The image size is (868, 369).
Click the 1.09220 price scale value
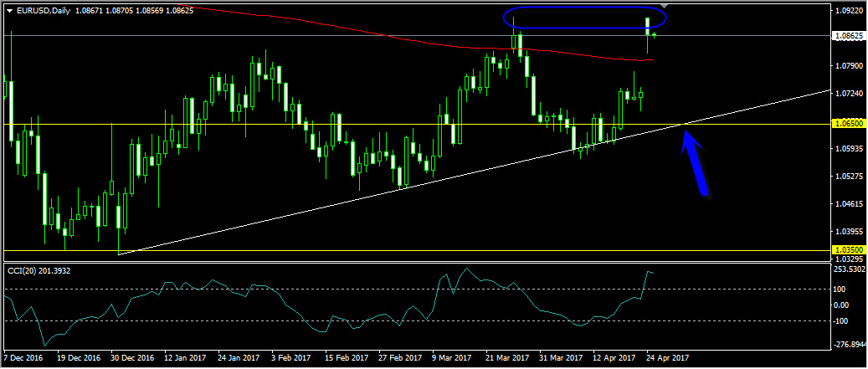[x=850, y=11]
